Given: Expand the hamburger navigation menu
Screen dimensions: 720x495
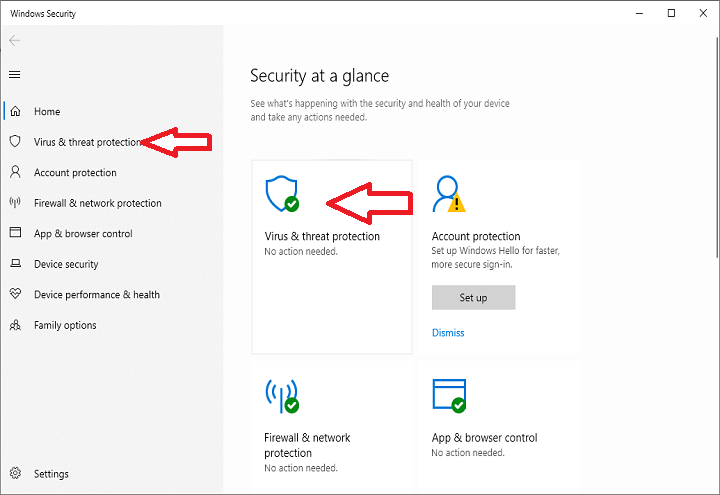Looking at the screenshot, I should coord(15,74).
